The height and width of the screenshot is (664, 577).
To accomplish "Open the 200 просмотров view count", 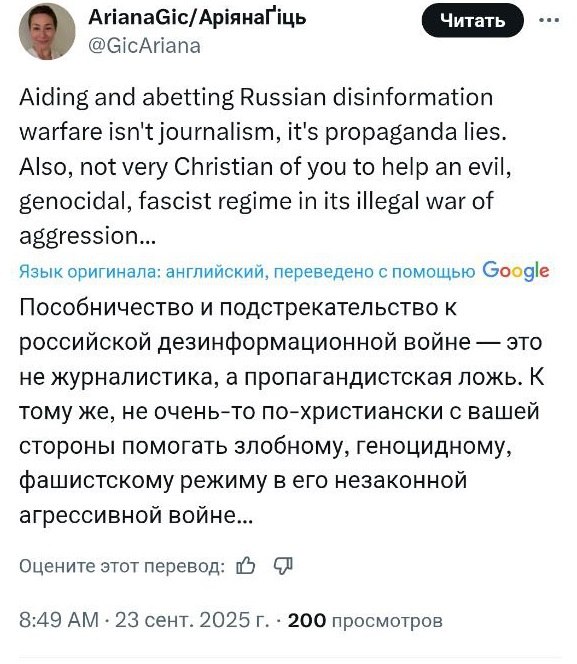I will tap(365, 620).
